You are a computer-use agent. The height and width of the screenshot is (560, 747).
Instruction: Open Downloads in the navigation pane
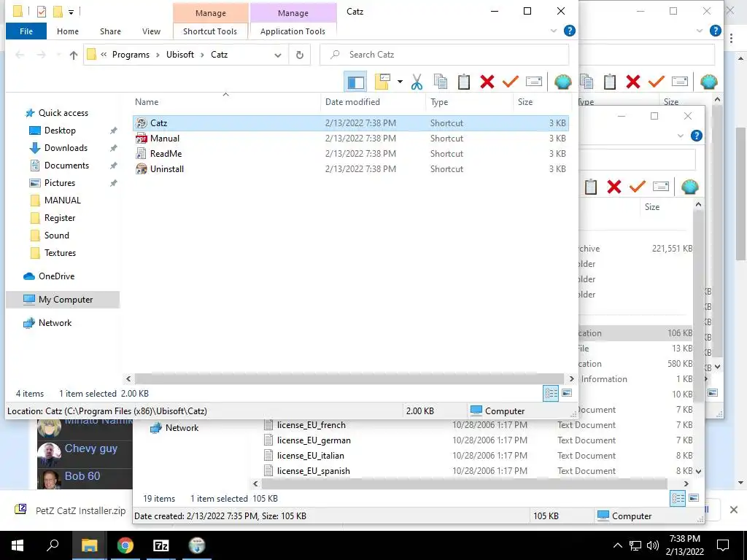coord(66,148)
